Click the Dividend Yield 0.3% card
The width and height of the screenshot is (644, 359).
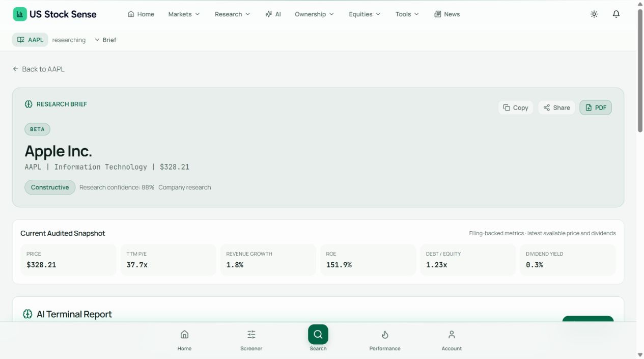568,260
